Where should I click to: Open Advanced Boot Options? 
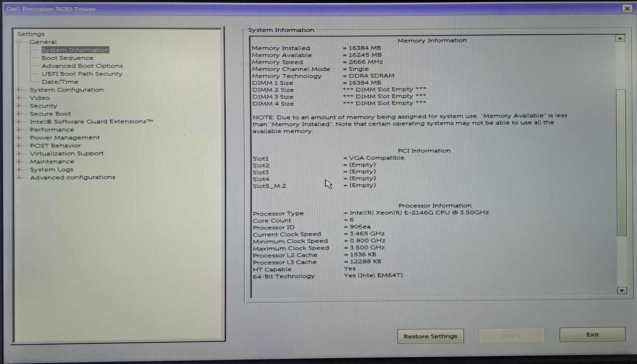[82, 66]
